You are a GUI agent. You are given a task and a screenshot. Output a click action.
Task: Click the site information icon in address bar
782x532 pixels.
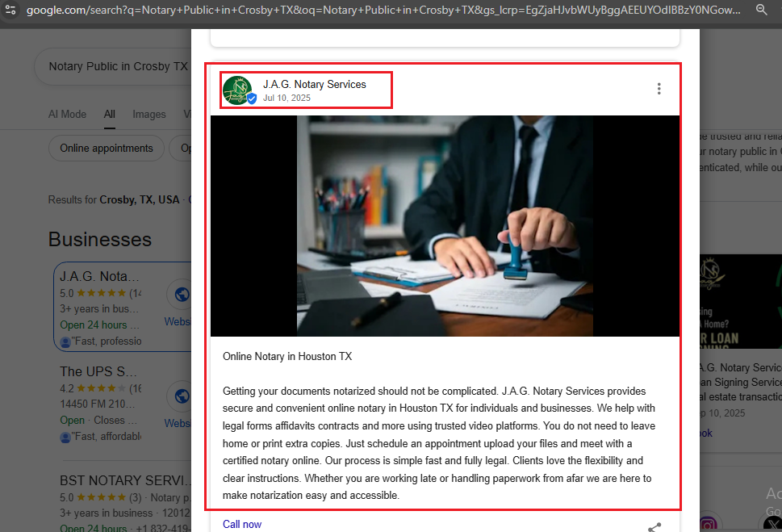click(x=10, y=10)
